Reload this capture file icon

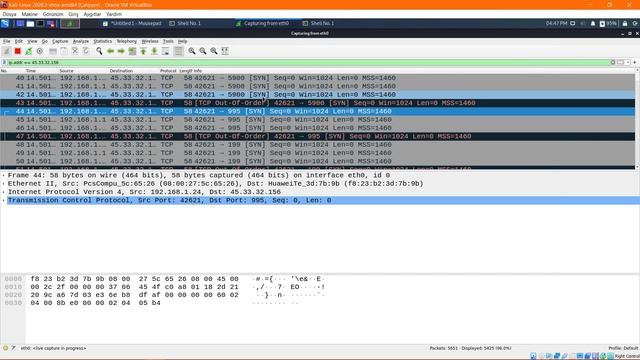click(86, 51)
